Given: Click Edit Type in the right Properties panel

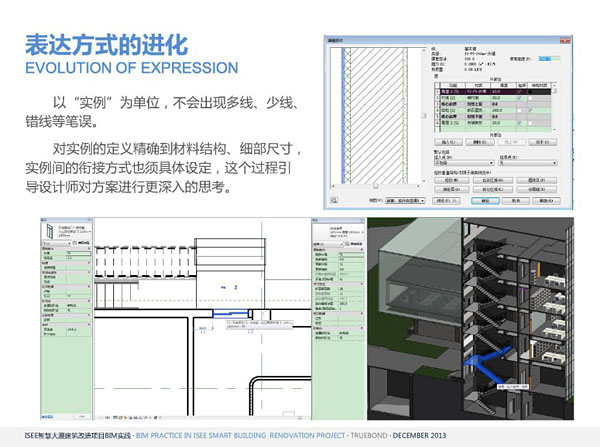Looking at the screenshot, I should (354, 244).
